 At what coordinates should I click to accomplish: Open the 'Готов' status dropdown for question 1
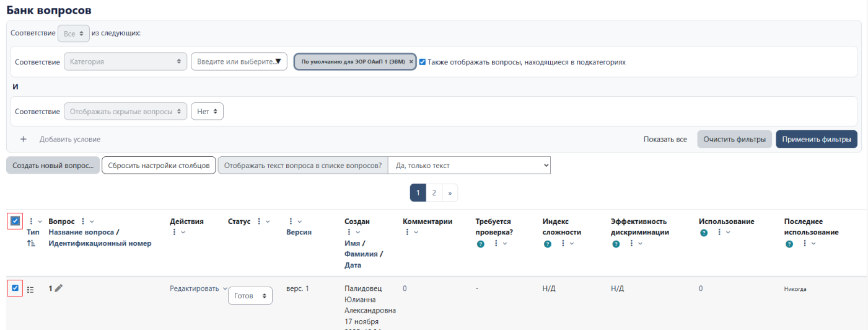250,297
